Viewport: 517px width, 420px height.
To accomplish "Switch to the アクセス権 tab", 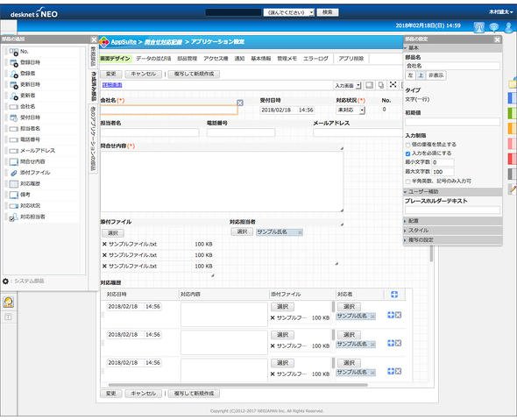I will click(216, 59).
